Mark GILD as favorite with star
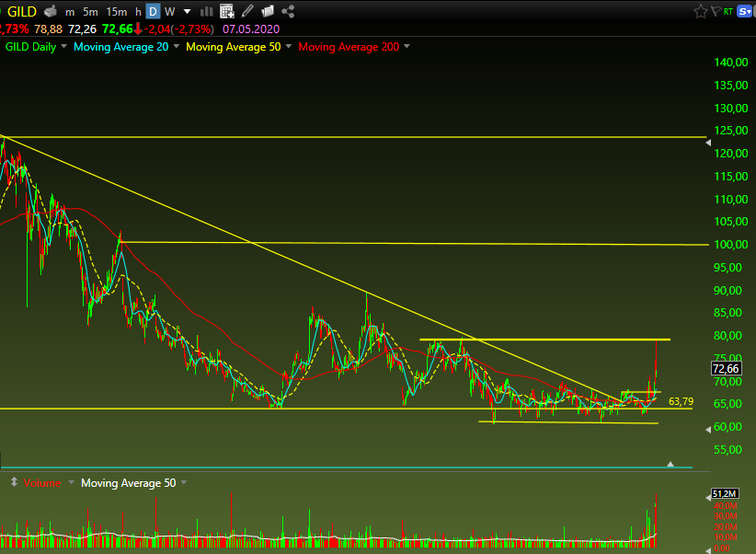The height and width of the screenshot is (554, 756). point(700,11)
